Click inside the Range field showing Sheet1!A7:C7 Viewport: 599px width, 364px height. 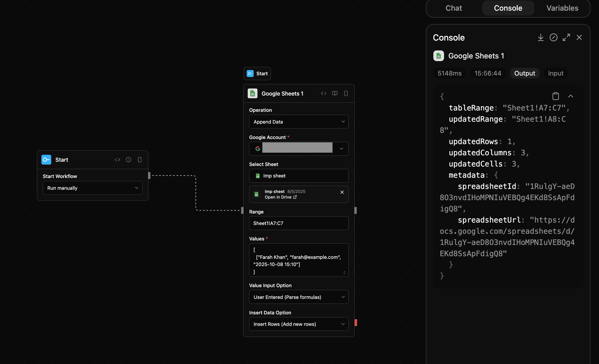(x=299, y=223)
